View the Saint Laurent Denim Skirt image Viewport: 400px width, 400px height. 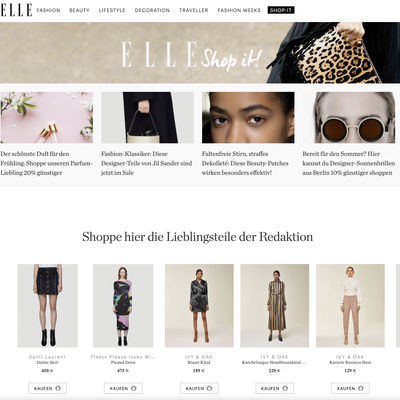pos(48,306)
